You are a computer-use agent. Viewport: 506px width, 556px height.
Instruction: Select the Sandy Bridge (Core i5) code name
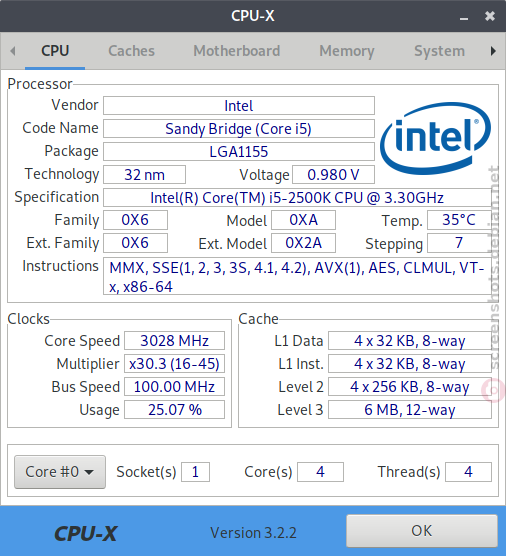coord(239,128)
